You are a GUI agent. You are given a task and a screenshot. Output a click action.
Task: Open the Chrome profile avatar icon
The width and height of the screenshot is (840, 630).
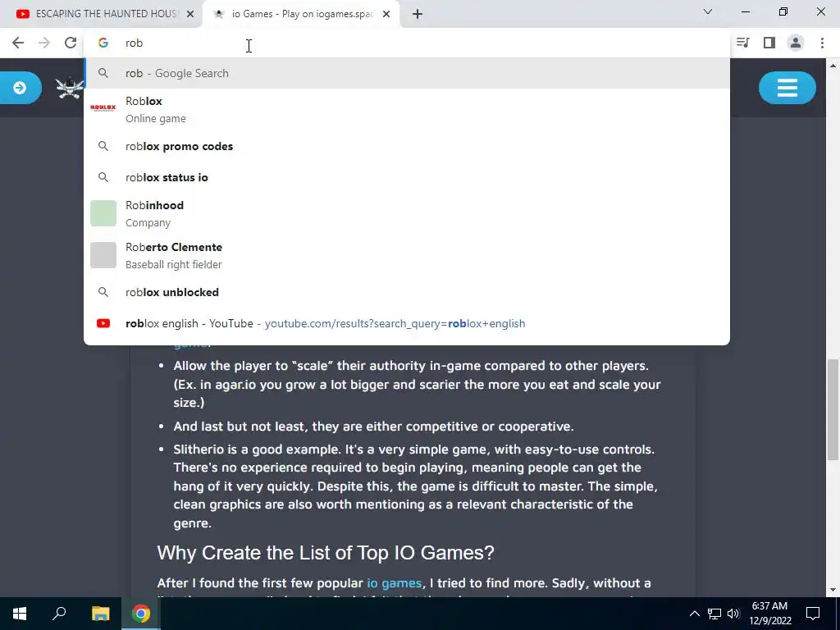[796, 43]
